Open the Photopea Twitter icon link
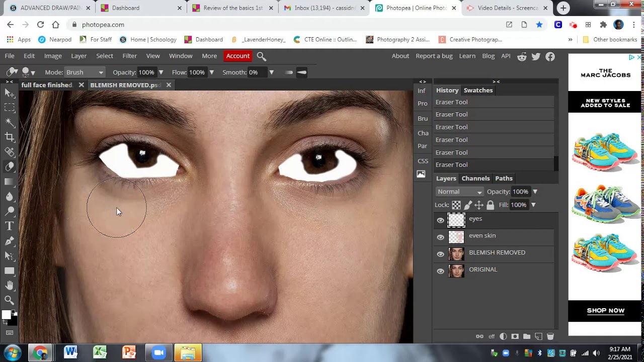 point(536,56)
